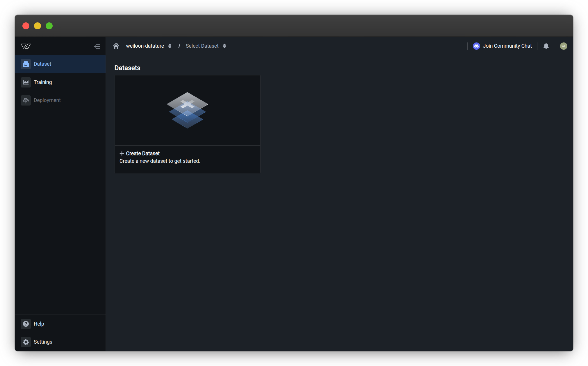Click the notification bell icon
The width and height of the screenshot is (588, 366).
point(546,46)
